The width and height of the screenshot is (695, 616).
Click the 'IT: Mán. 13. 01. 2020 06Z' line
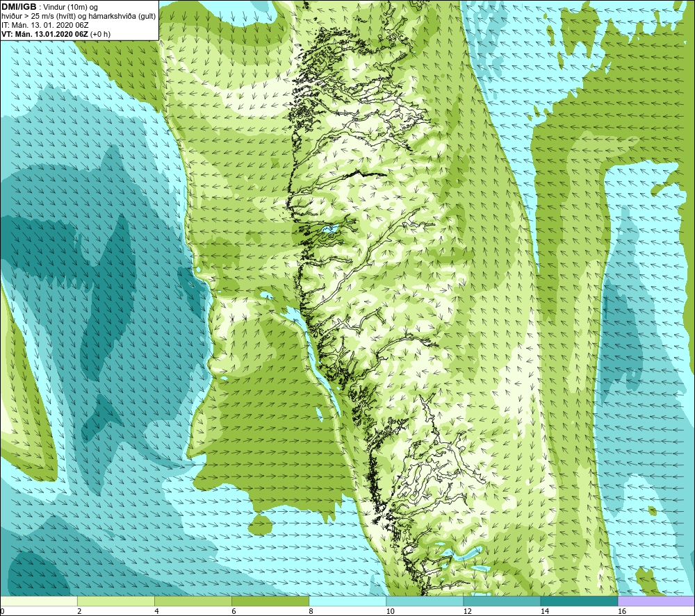coord(44,25)
